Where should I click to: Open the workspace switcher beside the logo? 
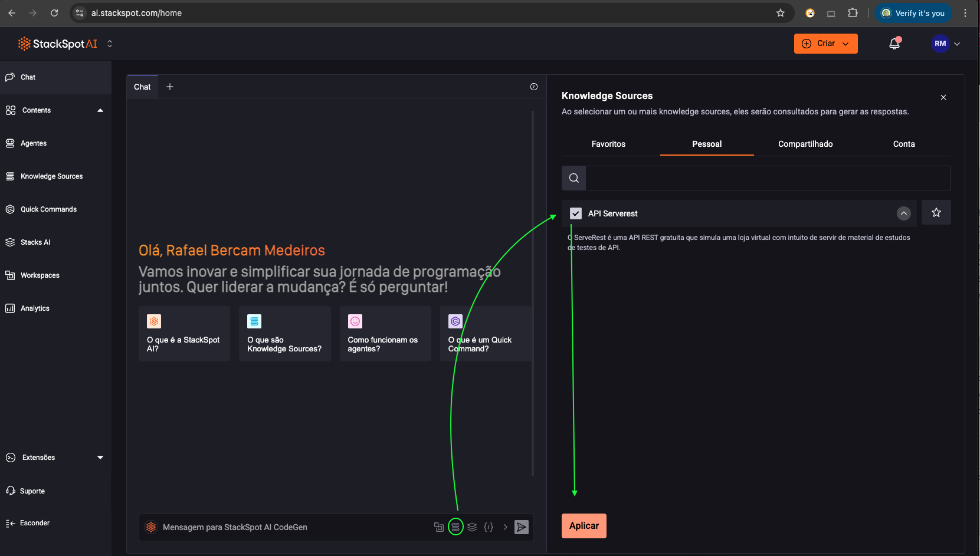[110, 44]
